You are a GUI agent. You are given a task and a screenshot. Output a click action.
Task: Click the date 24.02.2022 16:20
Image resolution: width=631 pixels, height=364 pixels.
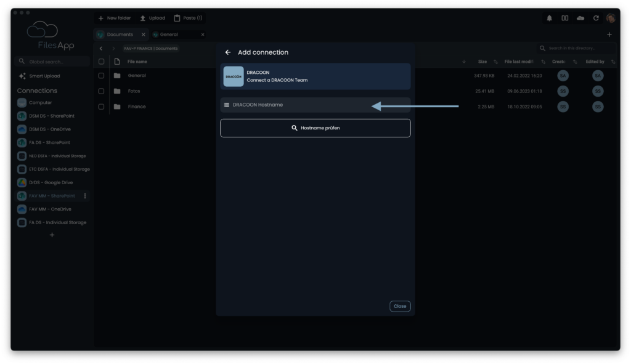click(x=524, y=76)
